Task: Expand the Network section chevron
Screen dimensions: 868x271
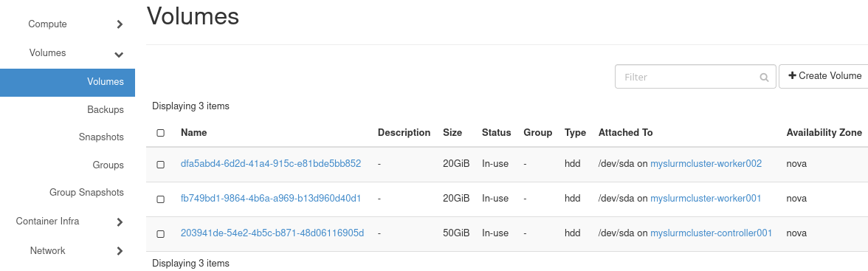Action: pos(120,251)
